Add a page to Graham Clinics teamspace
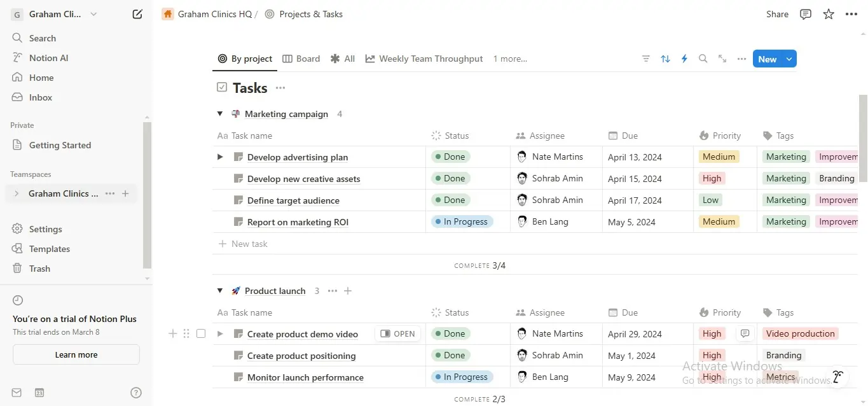Viewport: 868px width, 406px height. tap(125, 193)
